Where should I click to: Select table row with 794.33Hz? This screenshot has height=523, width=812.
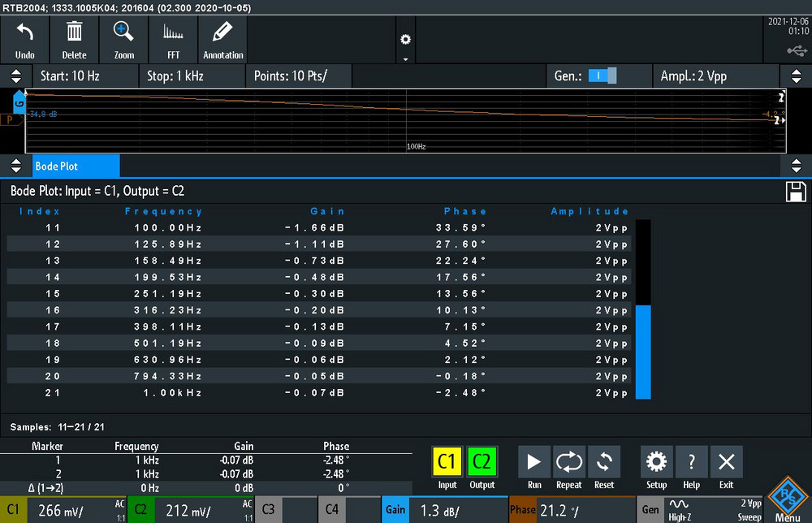319,377
